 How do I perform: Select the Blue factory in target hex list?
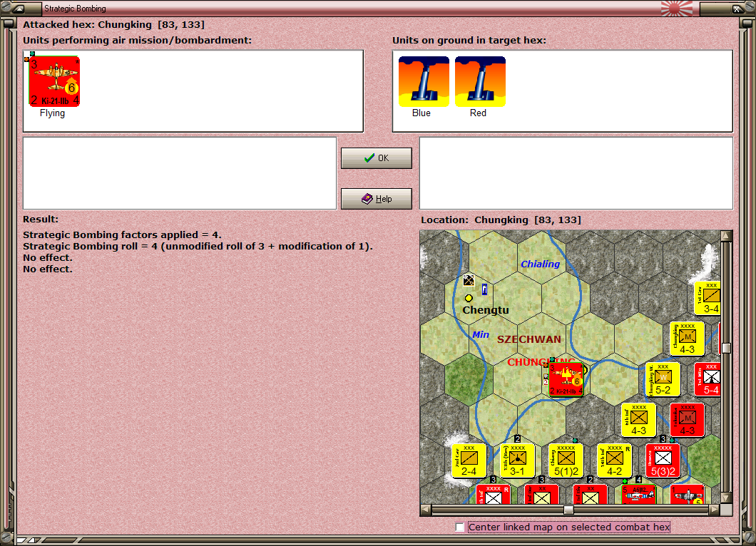[424, 81]
